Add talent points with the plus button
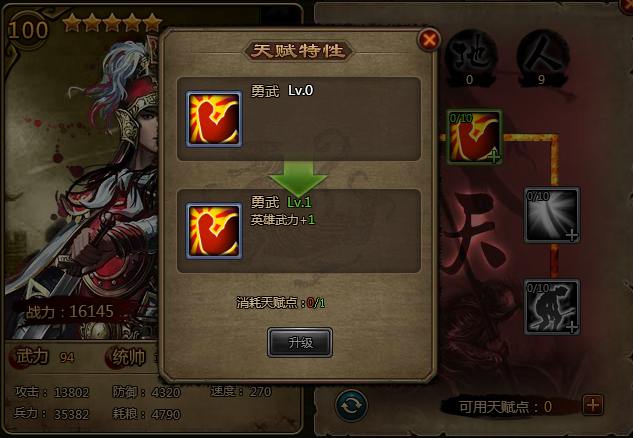This screenshot has width=633, height=438. pyautogui.click(x=593, y=405)
